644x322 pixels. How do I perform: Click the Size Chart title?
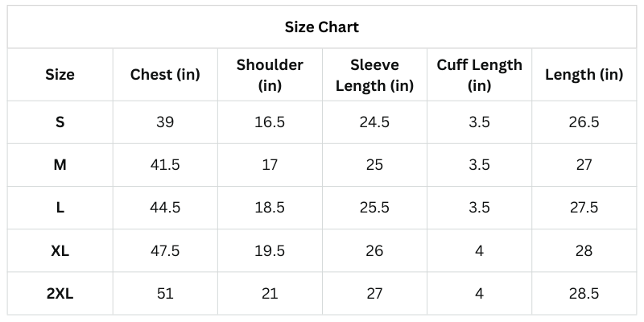point(322,27)
